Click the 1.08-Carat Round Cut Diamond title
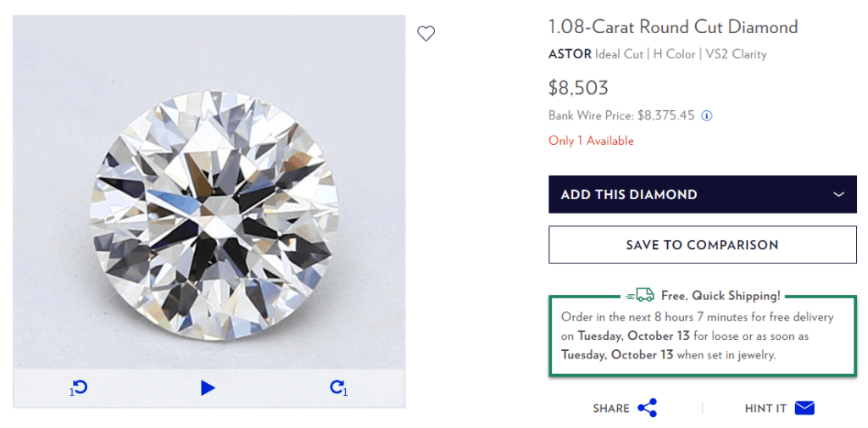Image resolution: width=868 pixels, height=428 pixels. (x=673, y=27)
